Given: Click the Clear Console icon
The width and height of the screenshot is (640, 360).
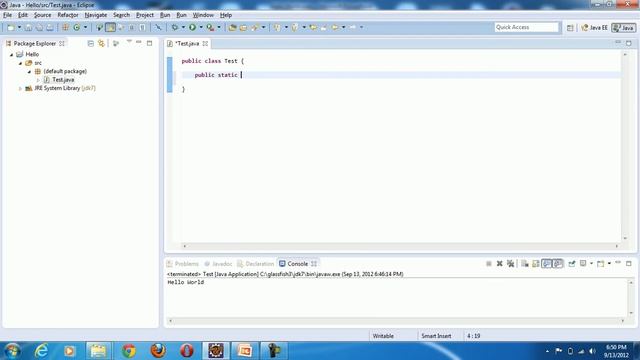Looking at the screenshot, I should tap(525, 264).
